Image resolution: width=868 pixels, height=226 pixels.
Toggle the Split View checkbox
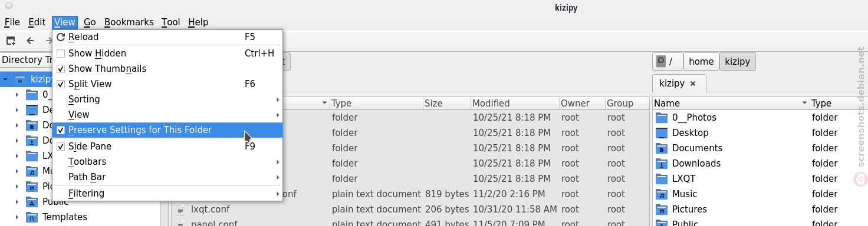coord(61,84)
